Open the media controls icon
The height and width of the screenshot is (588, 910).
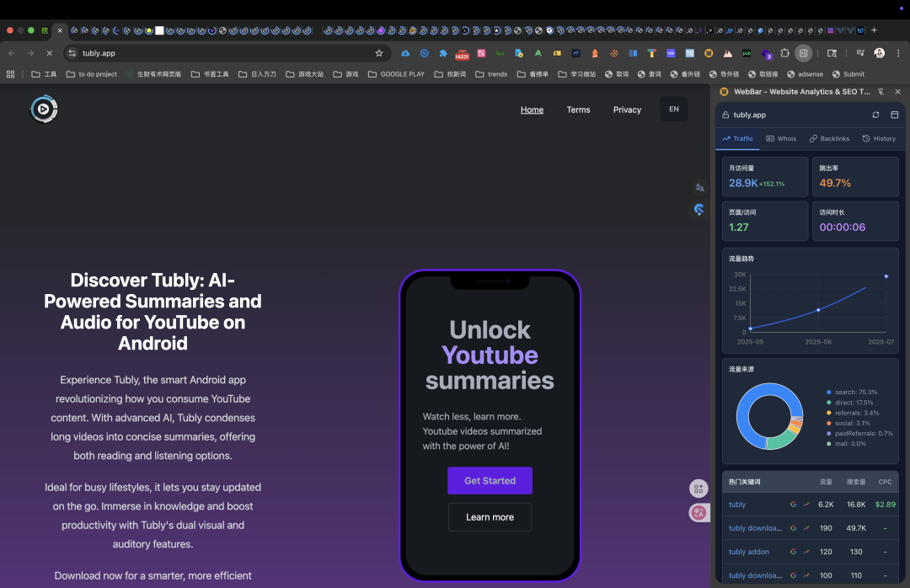(860, 53)
